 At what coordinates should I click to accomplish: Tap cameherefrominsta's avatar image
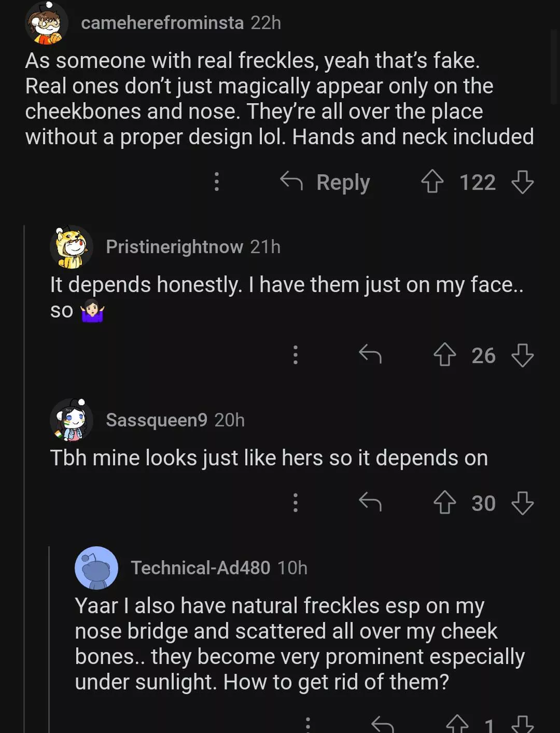click(47, 24)
